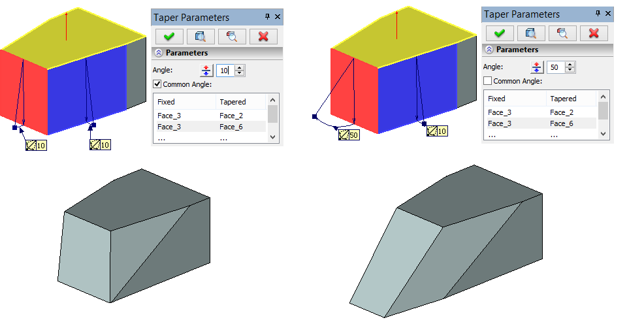Confirm taper with green checkmark in left panel

169,36
